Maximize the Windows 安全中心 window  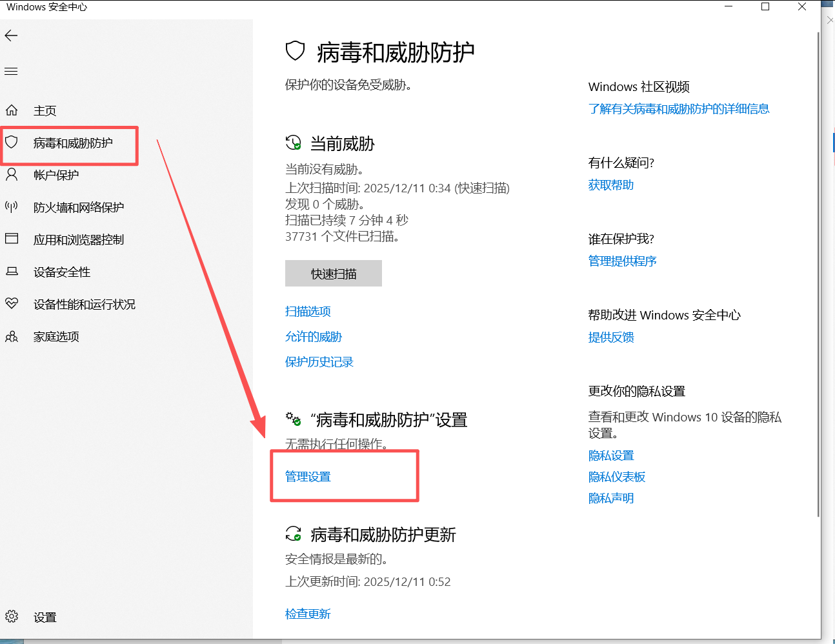pos(765,7)
